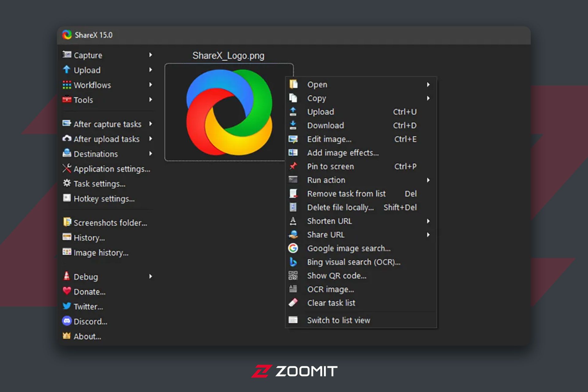Click the Share URL icon in context menu
This screenshot has width=588, height=392.
293,235
